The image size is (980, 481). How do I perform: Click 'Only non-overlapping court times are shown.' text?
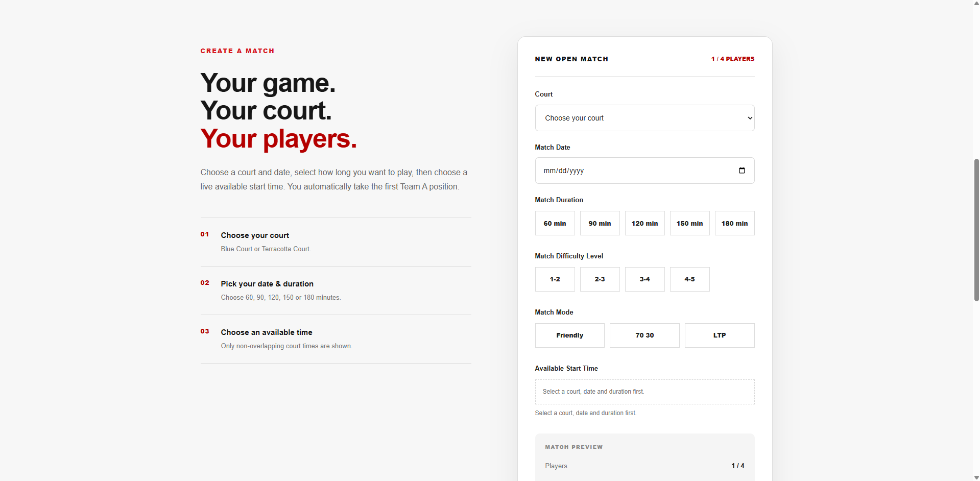(286, 346)
